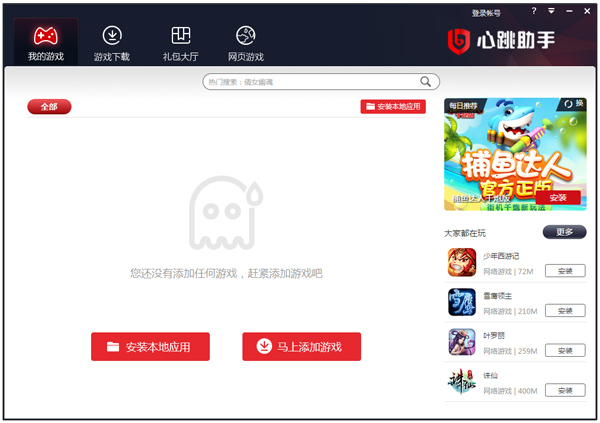Click the large 安装本地应用 folder button

[x=150, y=346]
